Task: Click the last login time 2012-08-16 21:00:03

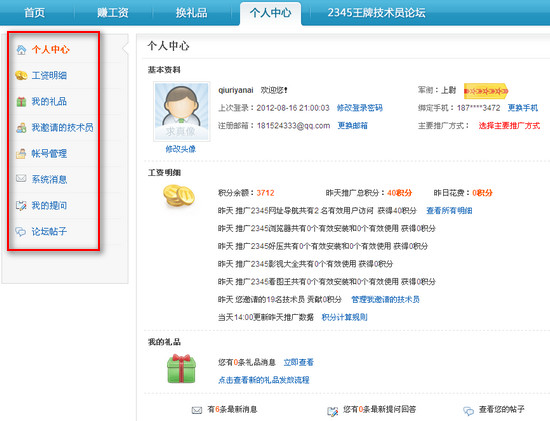Action: coord(293,108)
